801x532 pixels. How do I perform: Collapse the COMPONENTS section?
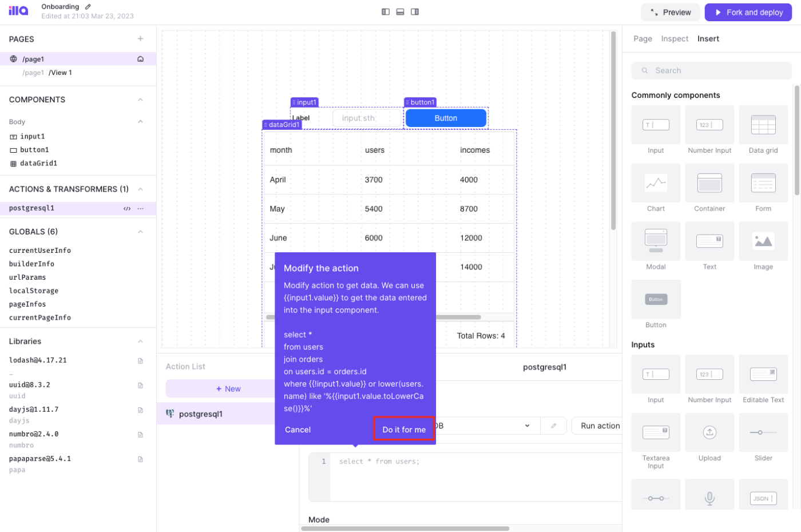140,100
